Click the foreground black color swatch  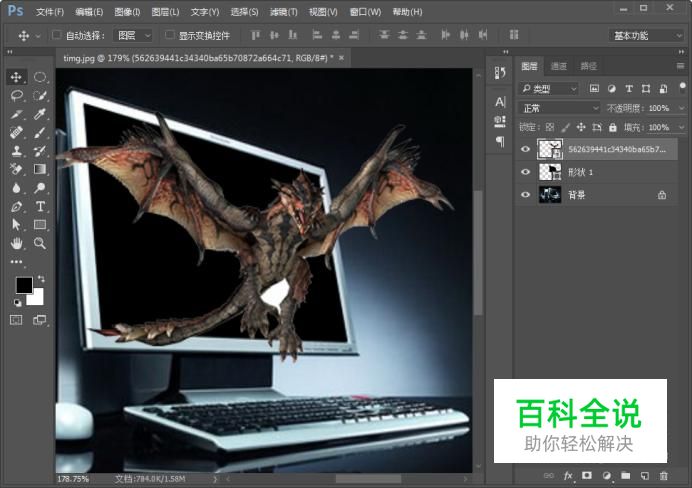[x=23, y=286]
